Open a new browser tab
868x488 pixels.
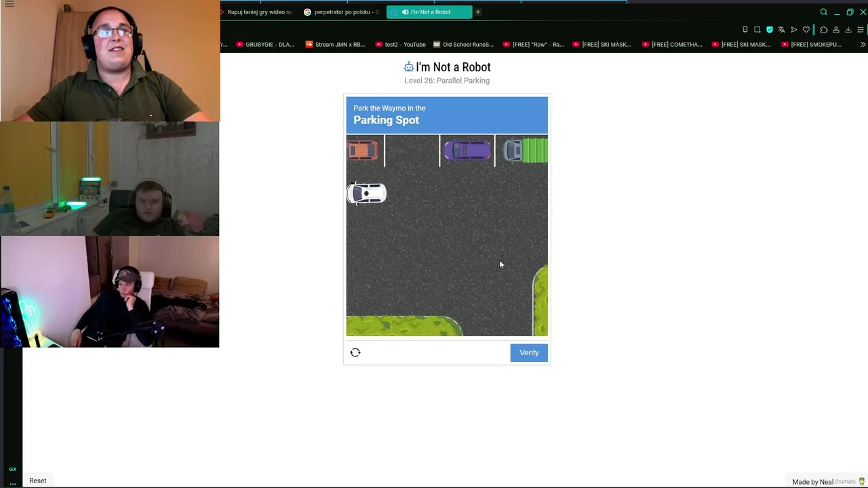coord(478,12)
